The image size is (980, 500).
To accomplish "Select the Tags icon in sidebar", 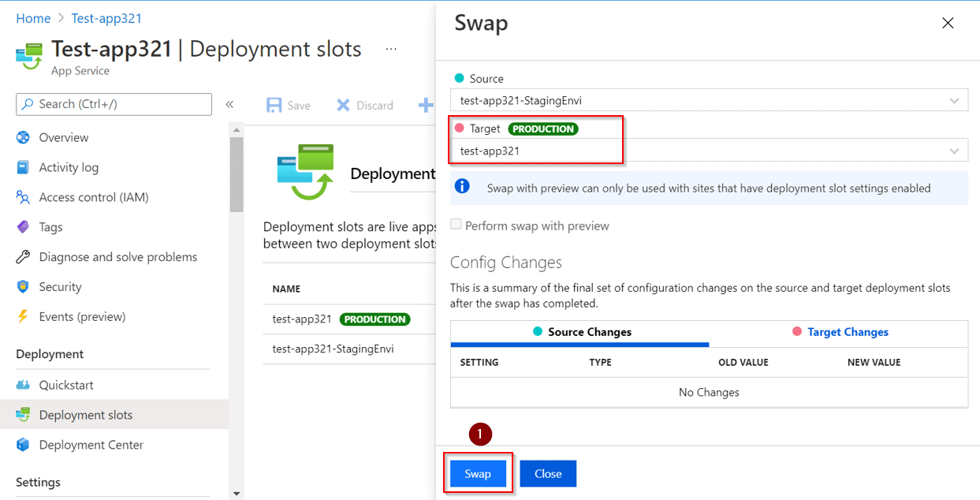I will point(23,227).
